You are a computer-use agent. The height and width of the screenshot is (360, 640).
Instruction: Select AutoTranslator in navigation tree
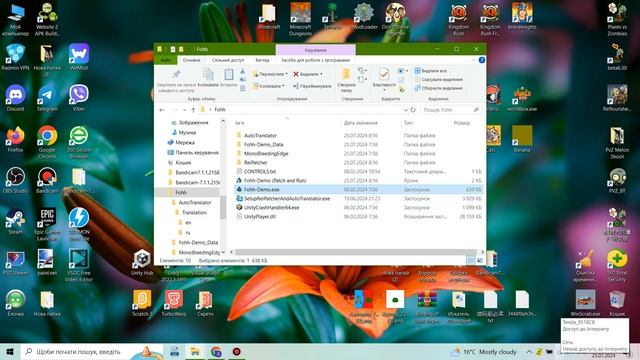(195, 202)
